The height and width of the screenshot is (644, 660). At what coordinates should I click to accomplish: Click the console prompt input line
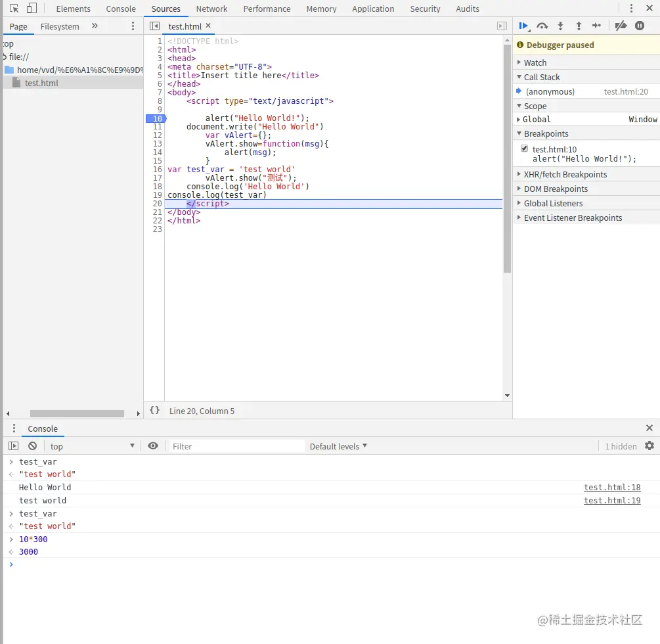tap(331, 564)
